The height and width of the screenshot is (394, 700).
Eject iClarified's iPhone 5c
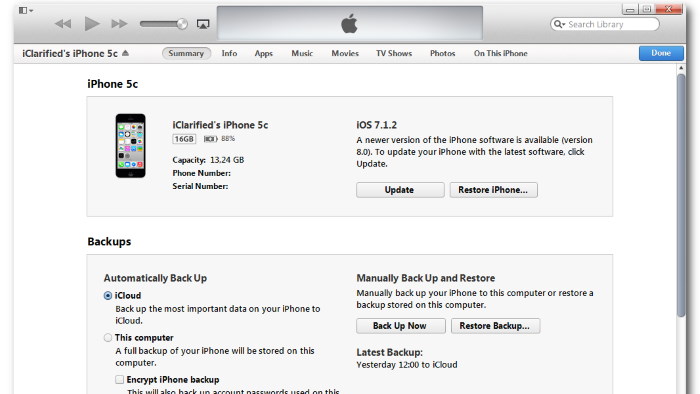coord(125,53)
